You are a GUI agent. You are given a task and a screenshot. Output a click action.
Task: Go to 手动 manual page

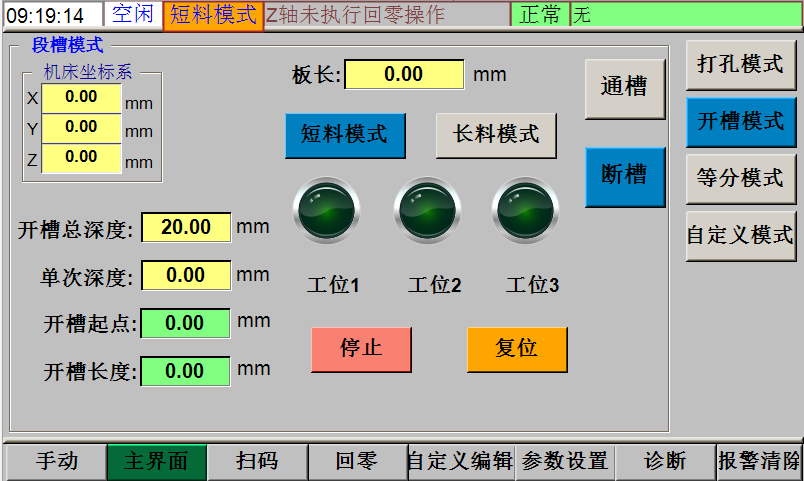tap(56, 462)
